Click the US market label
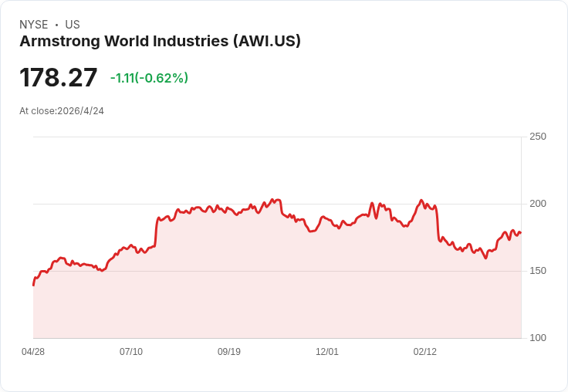 (x=73, y=25)
